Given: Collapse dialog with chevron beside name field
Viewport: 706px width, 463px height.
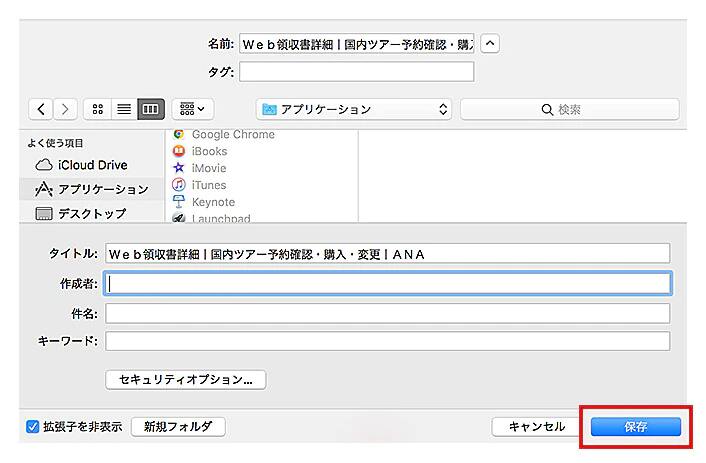Looking at the screenshot, I should [490, 44].
